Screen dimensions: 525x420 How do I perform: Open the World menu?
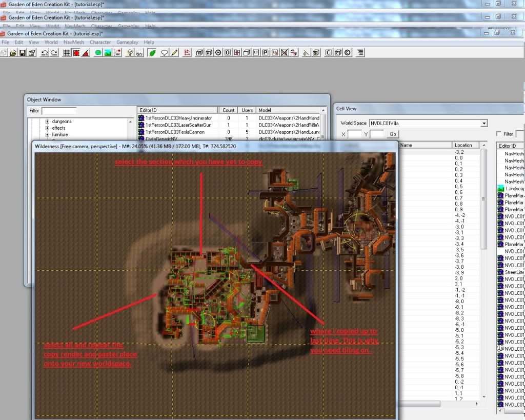(x=51, y=42)
